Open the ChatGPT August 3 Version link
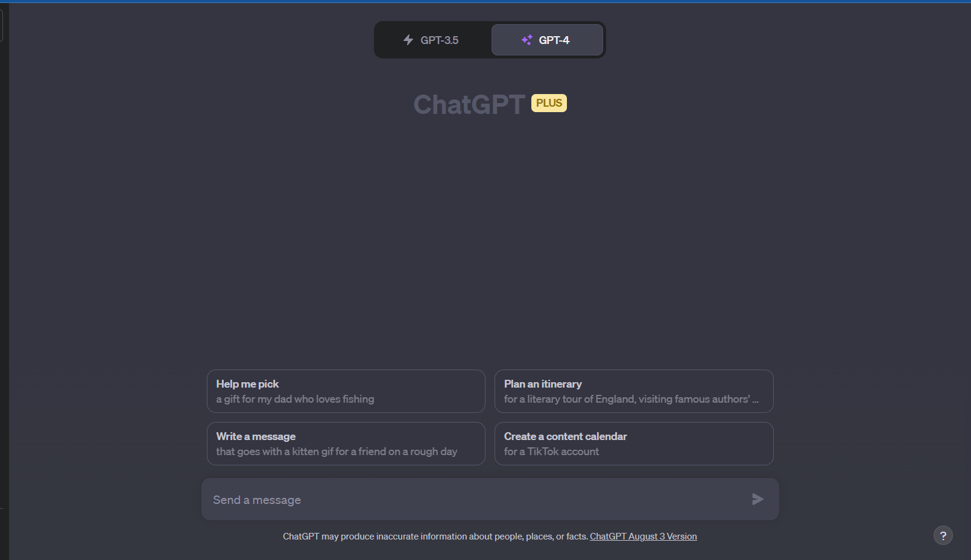The image size is (971, 560). tap(644, 536)
